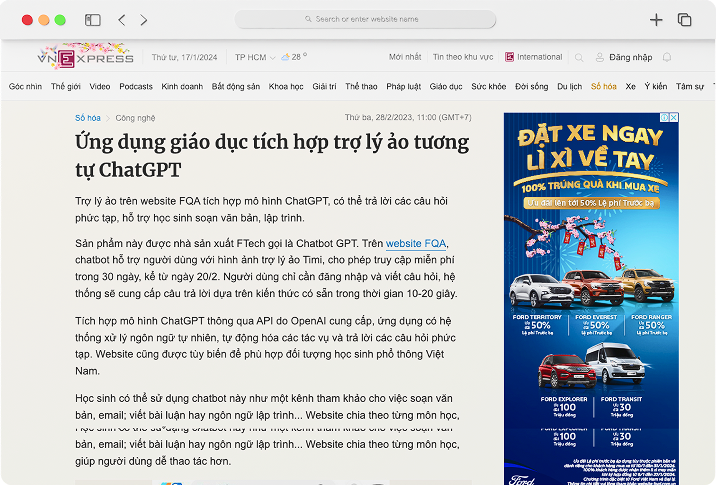The height and width of the screenshot is (485, 716).
Task: Click the International edition logo icon
Action: click(x=509, y=57)
